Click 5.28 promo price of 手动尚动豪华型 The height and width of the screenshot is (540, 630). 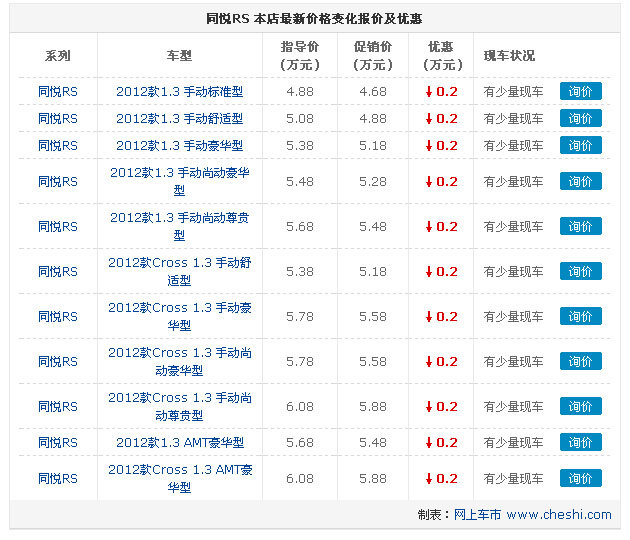(373, 182)
